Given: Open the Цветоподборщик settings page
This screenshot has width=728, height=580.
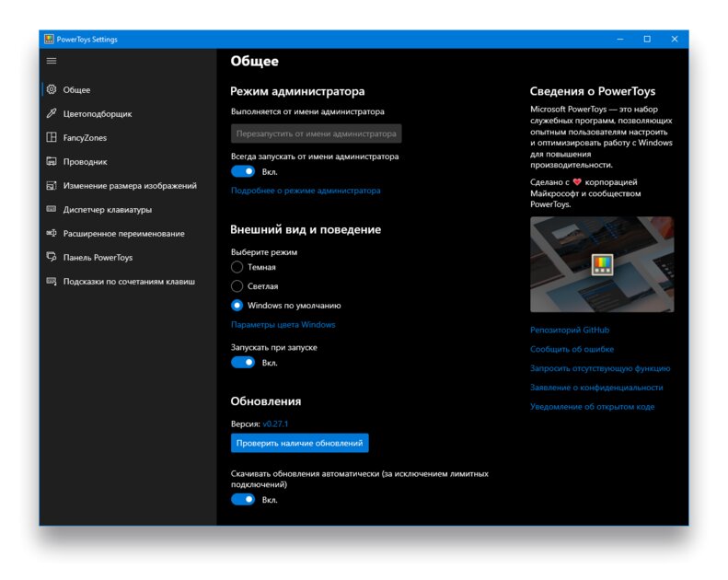Looking at the screenshot, I should [128, 114].
